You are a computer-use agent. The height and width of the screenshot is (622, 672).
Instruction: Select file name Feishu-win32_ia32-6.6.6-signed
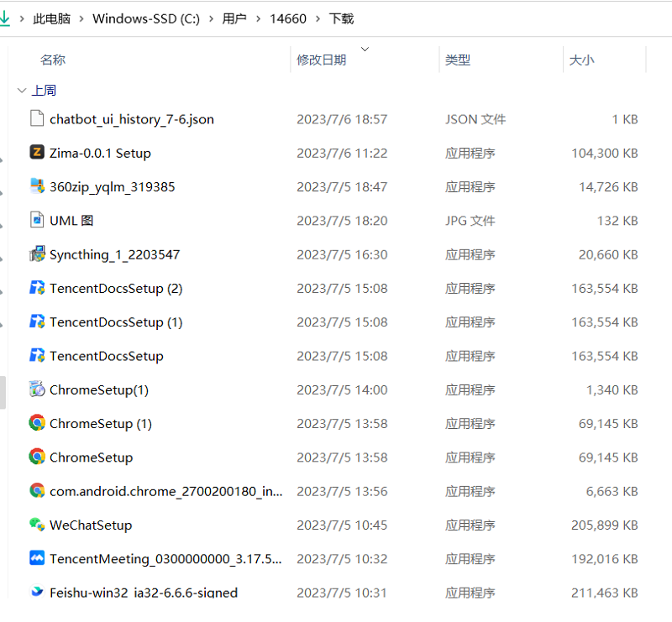[144, 593]
